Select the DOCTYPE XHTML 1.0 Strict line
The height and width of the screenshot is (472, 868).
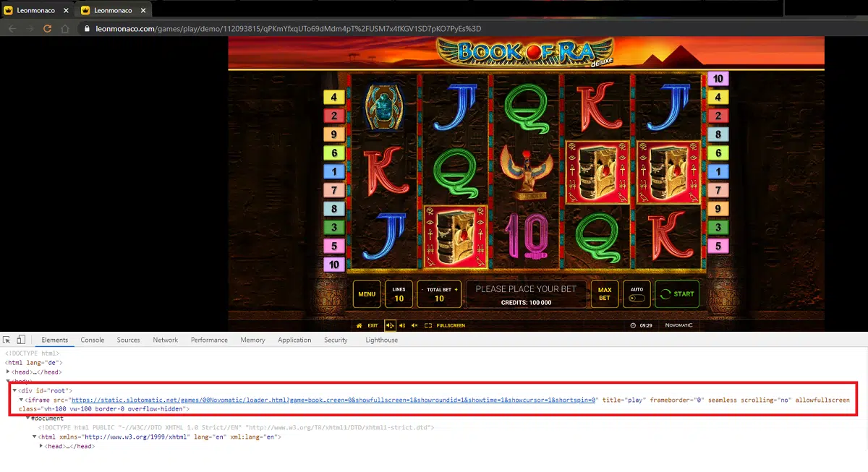(x=236, y=428)
